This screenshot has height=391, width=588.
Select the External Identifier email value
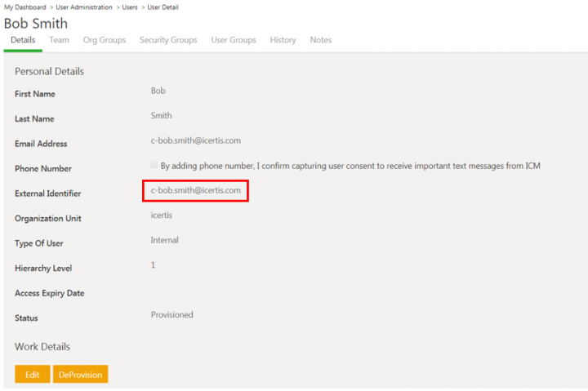[x=196, y=190]
